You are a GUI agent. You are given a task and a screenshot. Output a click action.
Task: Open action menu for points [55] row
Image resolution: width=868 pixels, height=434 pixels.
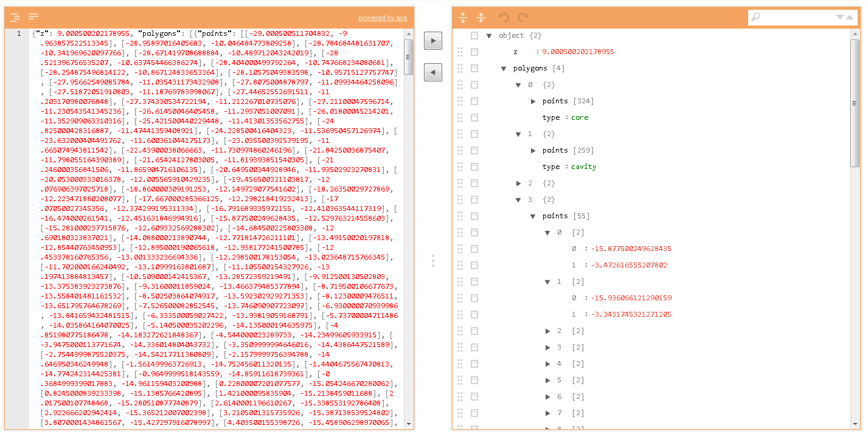[x=474, y=216]
